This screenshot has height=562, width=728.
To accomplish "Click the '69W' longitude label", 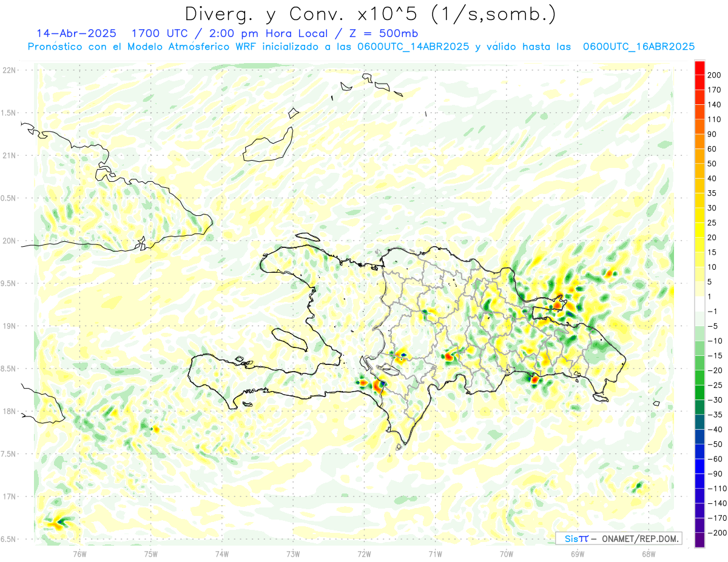I will coord(577,554).
